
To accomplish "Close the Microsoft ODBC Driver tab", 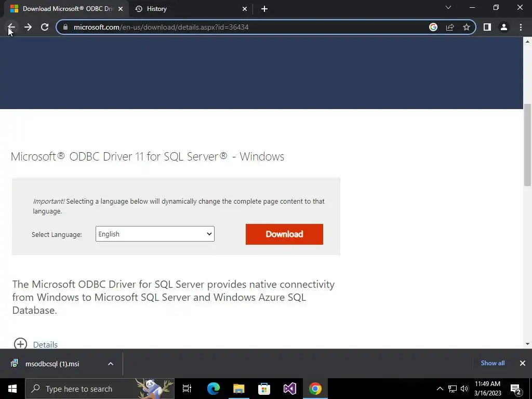I will point(121,9).
